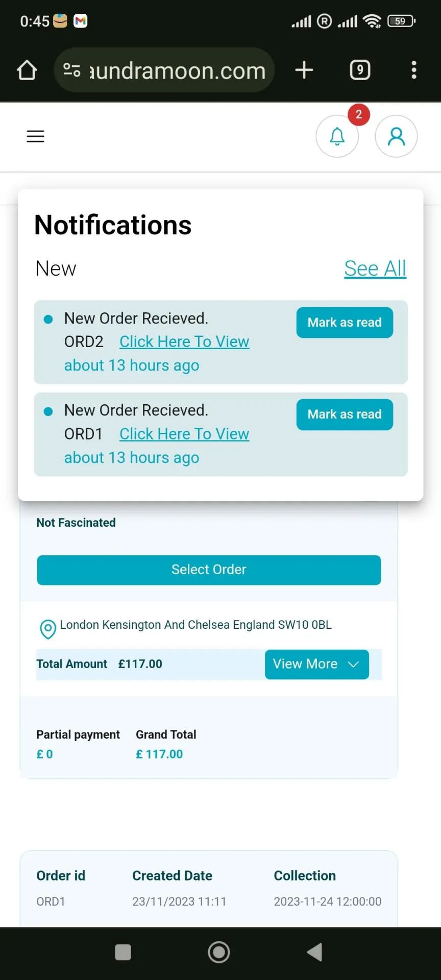Show the open tabs switcher

pos(360,70)
